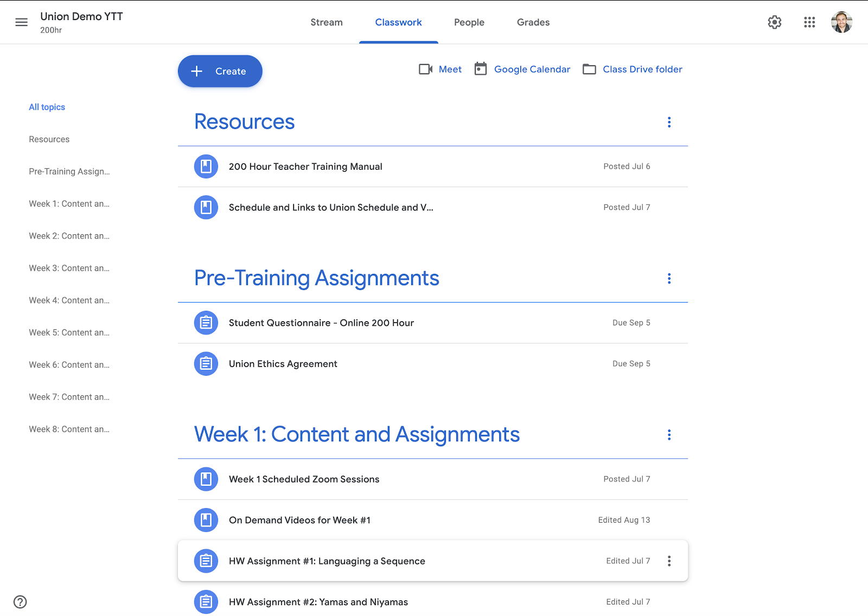868x616 pixels.
Task: Open Google Calendar link
Action: pos(532,69)
